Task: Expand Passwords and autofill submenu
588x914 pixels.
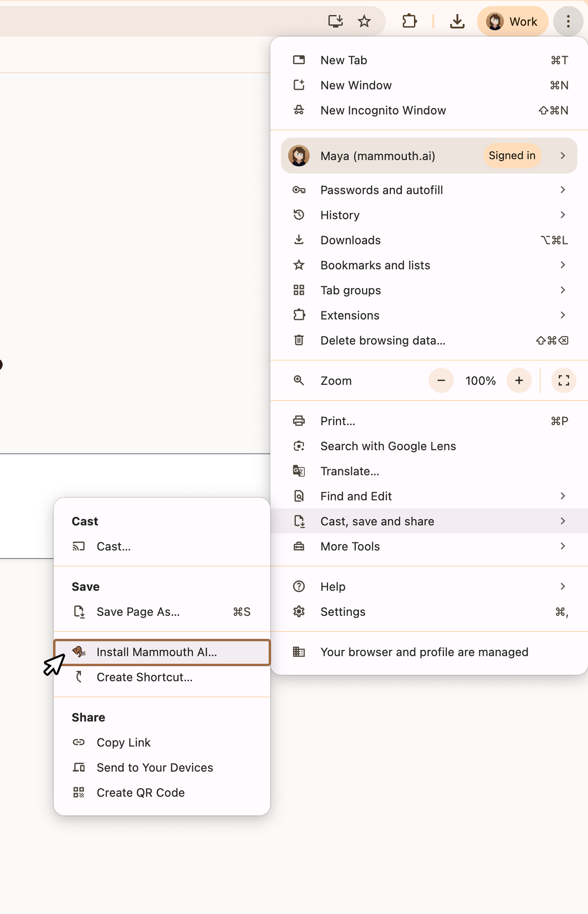Action: click(x=429, y=190)
